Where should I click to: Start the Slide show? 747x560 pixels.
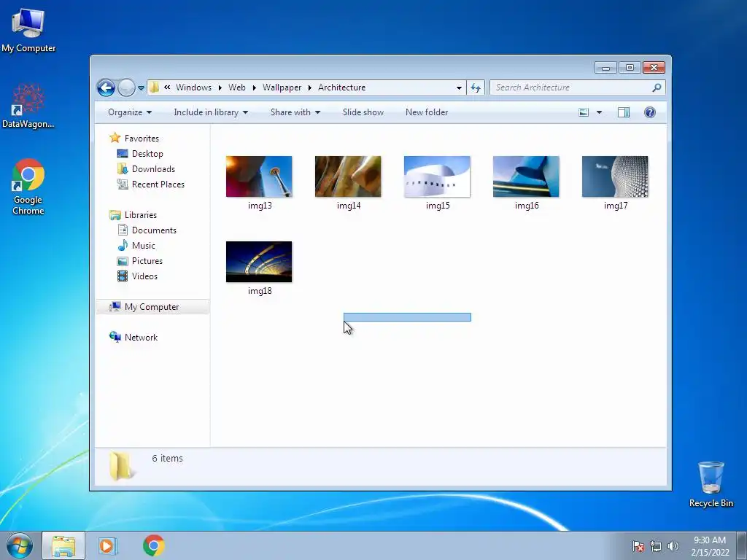pos(363,112)
